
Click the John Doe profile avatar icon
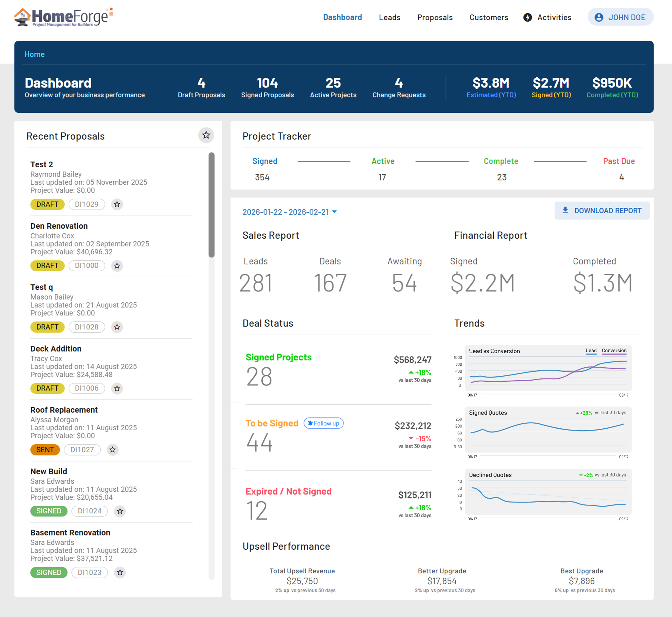[x=599, y=17]
